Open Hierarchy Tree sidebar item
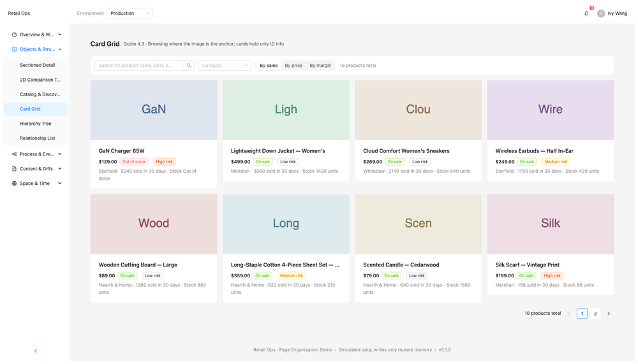Image resolution: width=638 pixels, height=364 pixels. (36, 124)
